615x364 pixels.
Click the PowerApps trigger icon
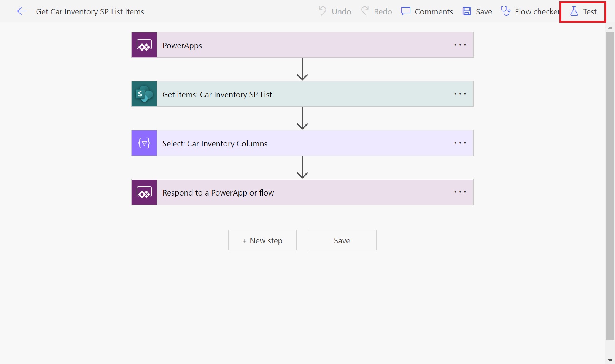(x=144, y=45)
